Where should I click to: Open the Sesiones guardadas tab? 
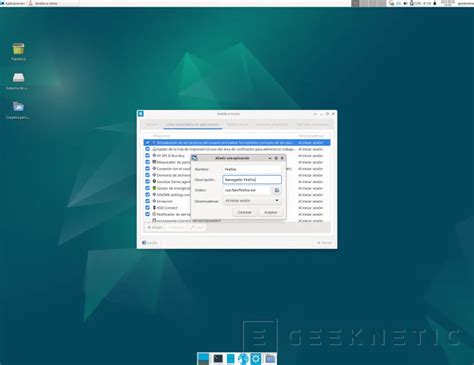click(x=272, y=125)
